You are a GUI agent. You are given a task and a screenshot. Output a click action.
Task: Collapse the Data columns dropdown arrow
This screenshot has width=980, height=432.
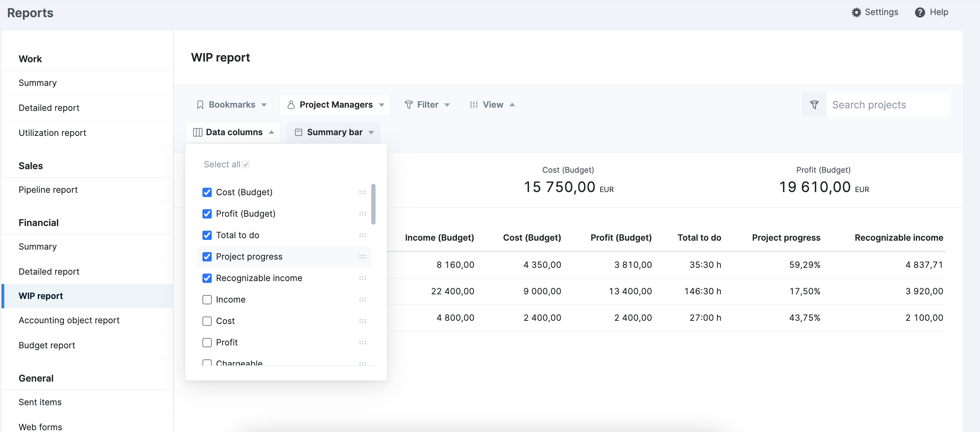pyautogui.click(x=271, y=132)
